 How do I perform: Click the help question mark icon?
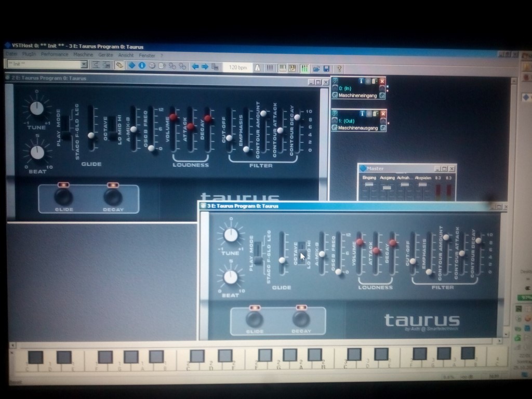tap(339, 69)
